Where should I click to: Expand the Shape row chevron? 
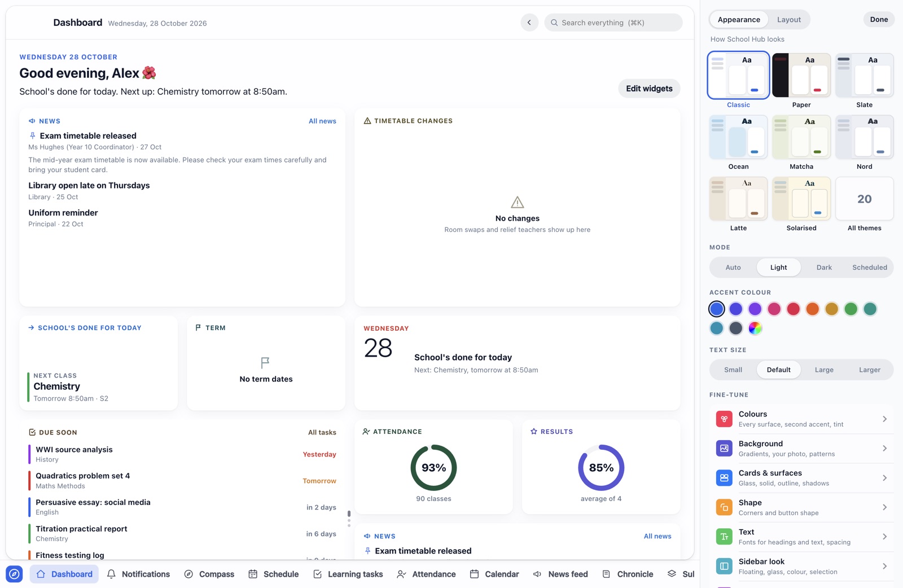(x=884, y=507)
